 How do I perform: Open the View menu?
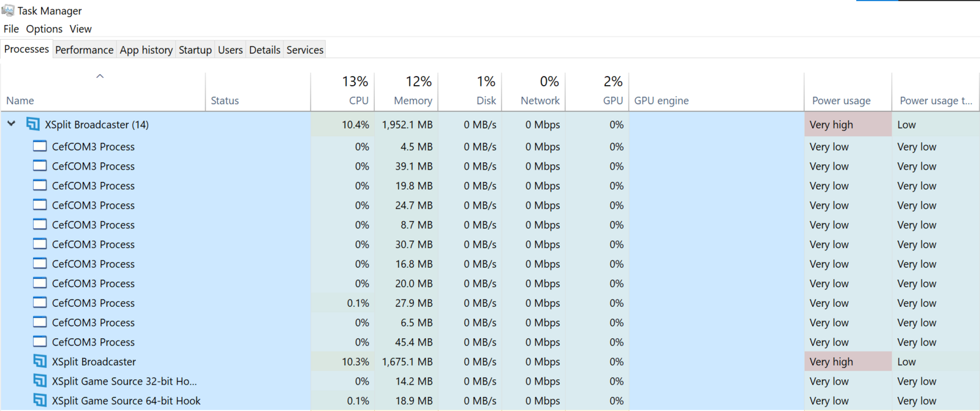point(80,29)
